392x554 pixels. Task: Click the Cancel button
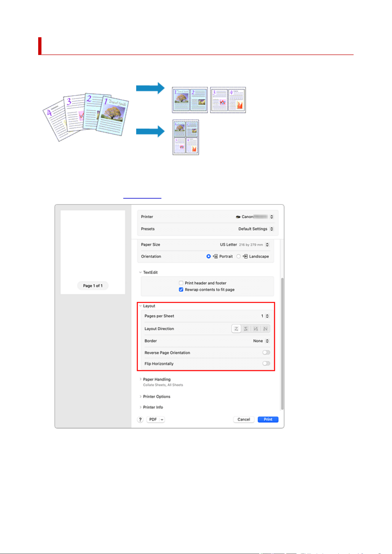pyautogui.click(x=244, y=419)
